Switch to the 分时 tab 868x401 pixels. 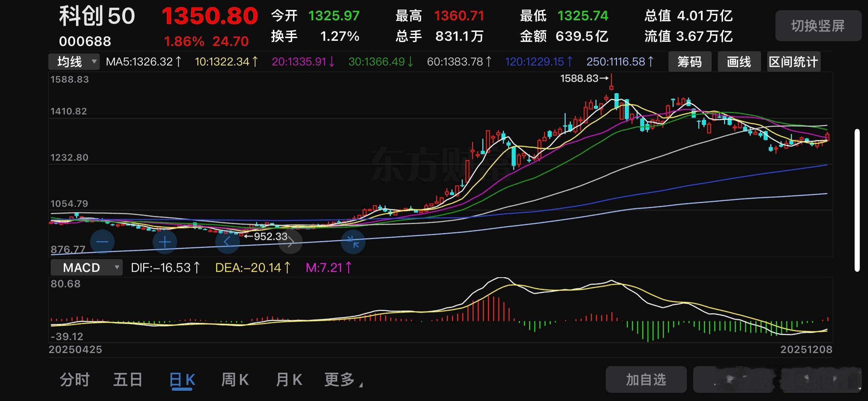pyautogui.click(x=74, y=380)
